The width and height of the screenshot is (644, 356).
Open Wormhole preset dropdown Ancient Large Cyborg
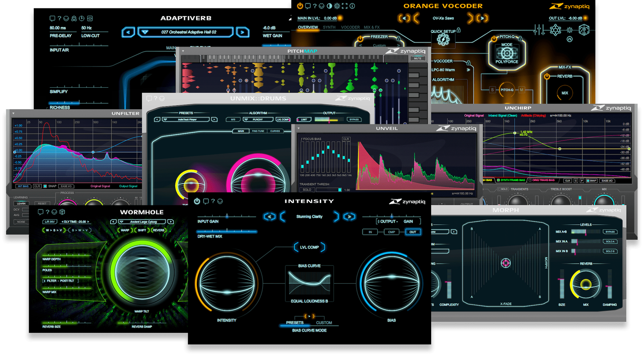pyautogui.click(x=142, y=222)
